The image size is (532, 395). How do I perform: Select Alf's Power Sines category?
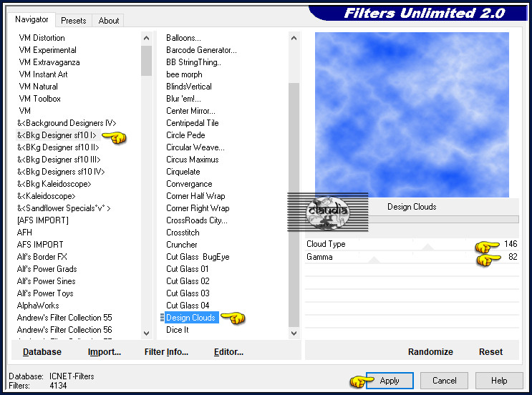pyautogui.click(x=46, y=281)
